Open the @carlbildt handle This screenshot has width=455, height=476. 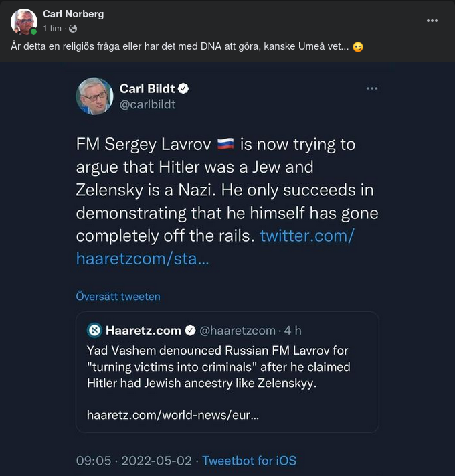(147, 104)
